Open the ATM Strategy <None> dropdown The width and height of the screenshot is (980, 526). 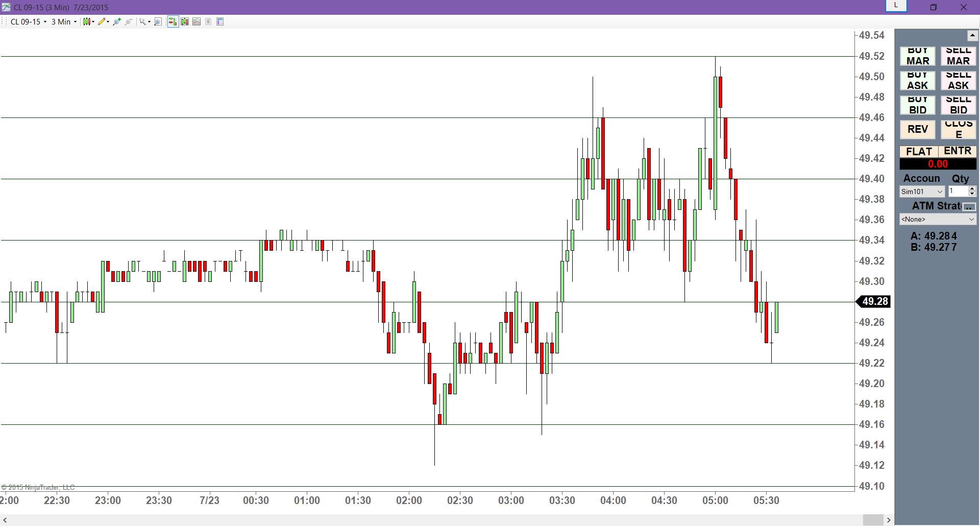(x=938, y=219)
